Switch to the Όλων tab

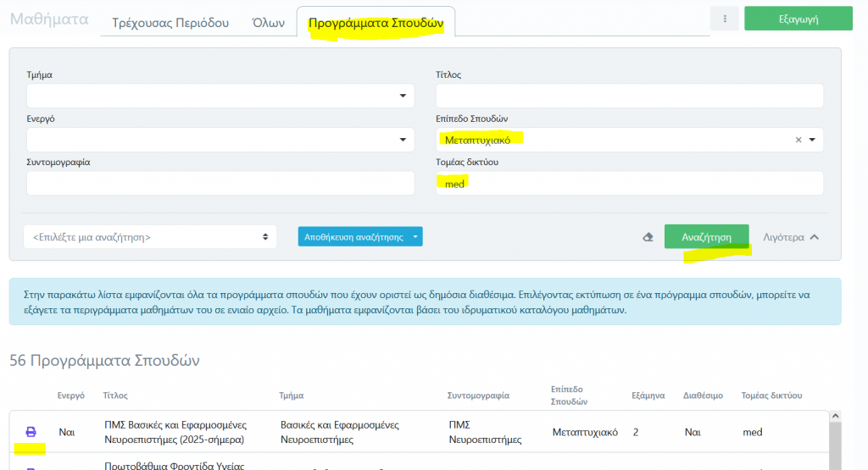268,23
